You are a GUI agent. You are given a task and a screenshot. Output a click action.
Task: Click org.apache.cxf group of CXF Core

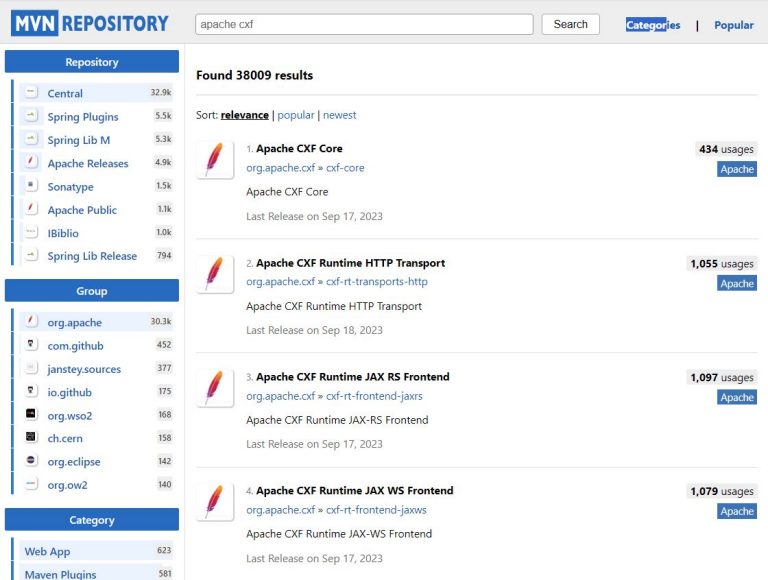(x=281, y=168)
